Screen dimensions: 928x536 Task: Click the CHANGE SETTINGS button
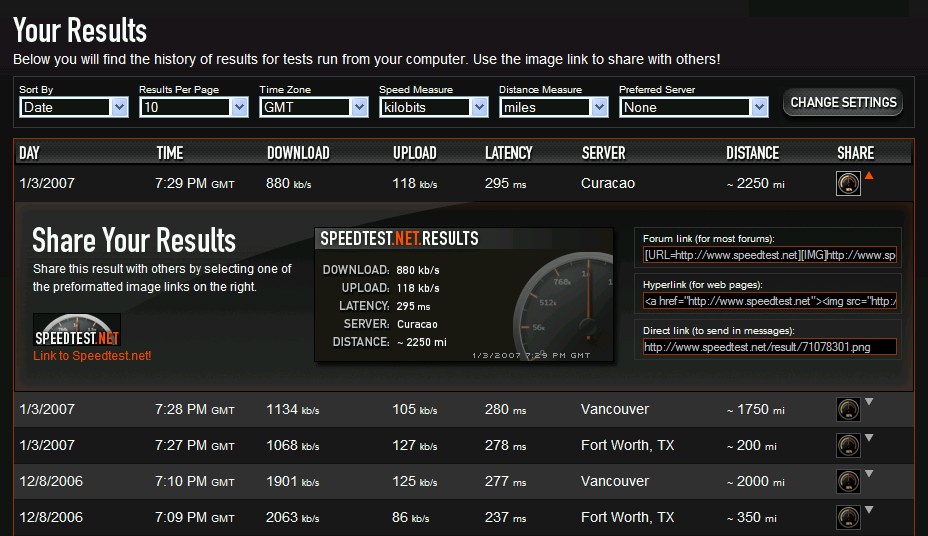click(x=843, y=102)
